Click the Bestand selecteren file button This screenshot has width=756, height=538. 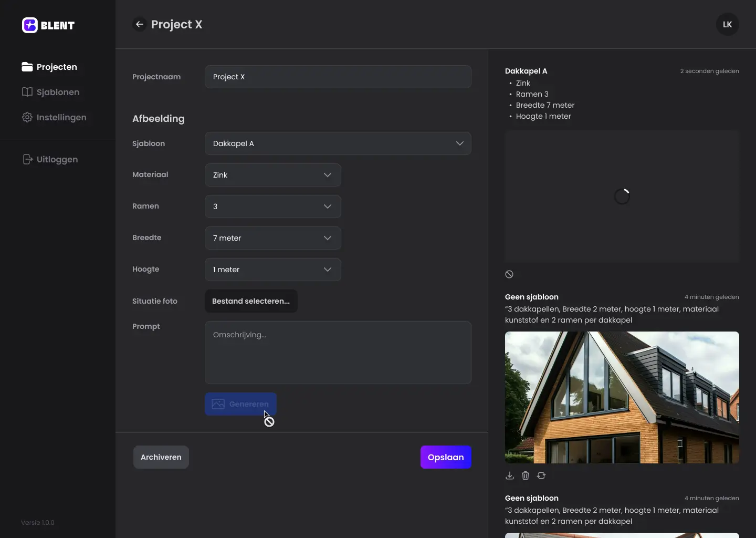[x=251, y=301]
